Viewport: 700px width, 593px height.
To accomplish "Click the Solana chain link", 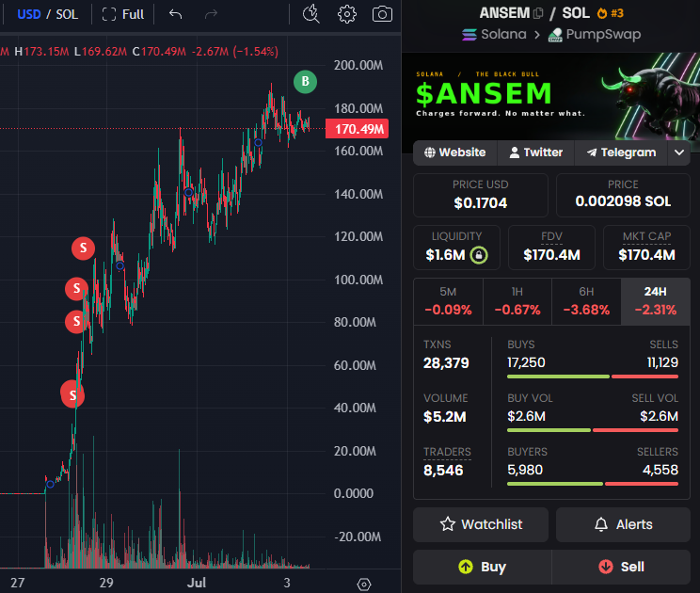I will pyautogui.click(x=494, y=35).
